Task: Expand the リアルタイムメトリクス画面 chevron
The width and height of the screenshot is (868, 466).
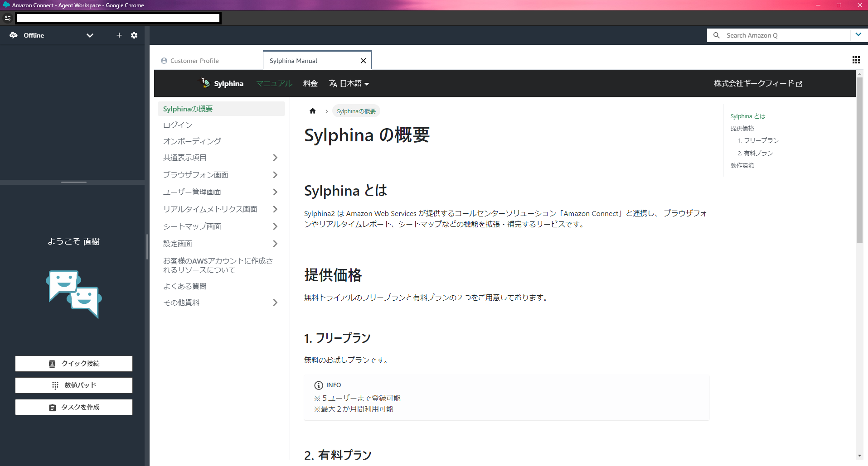Action: [x=275, y=209]
